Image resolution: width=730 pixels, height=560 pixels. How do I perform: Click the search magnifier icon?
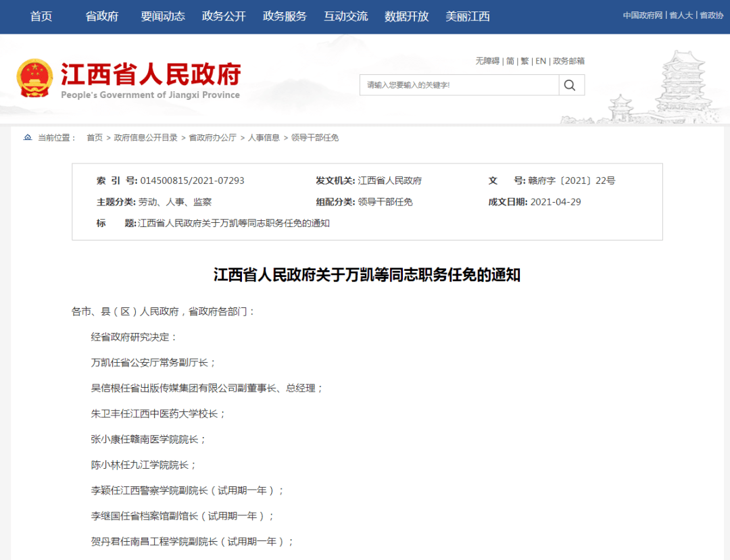point(570,84)
